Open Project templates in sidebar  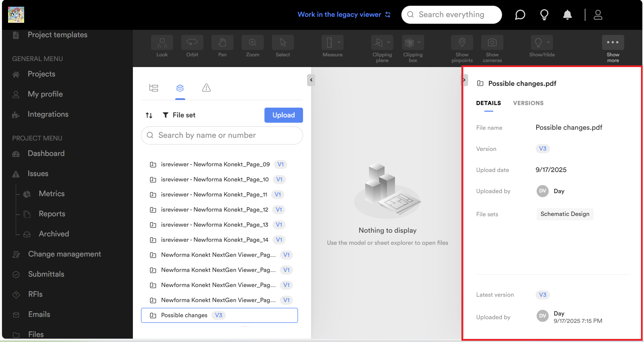coord(57,35)
